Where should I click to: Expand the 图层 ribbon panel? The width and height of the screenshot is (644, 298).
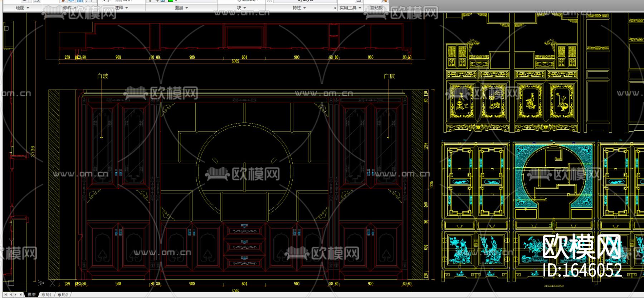click(181, 8)
